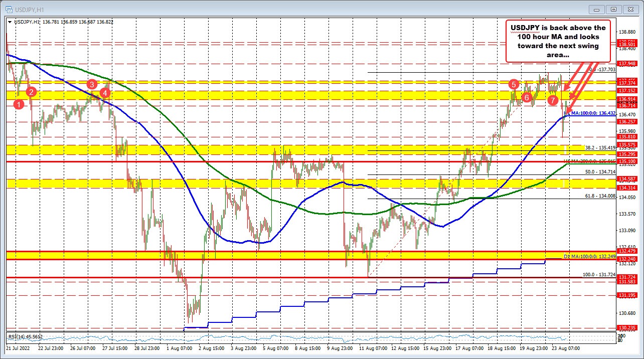This screenshot has width=644, height=359.
Task: Select the D1 MA:100:0:0: 132.249 label
Action: click(589, 256)
